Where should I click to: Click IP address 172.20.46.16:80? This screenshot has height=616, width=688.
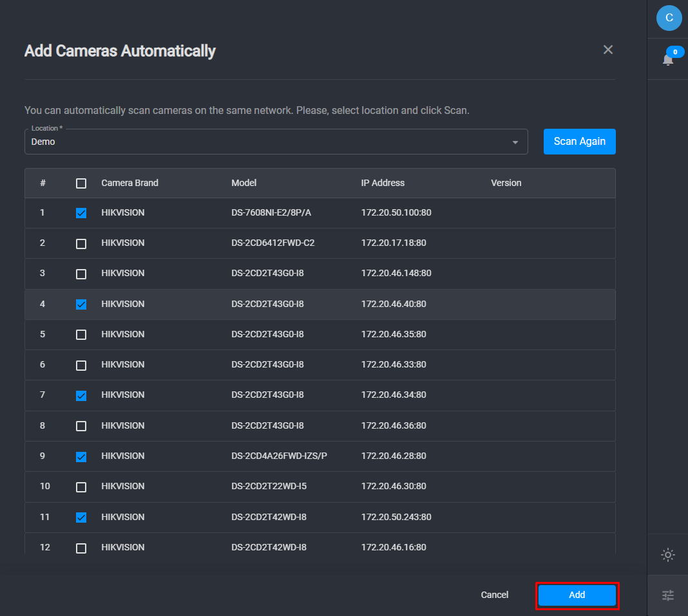[x=394, y=547]
